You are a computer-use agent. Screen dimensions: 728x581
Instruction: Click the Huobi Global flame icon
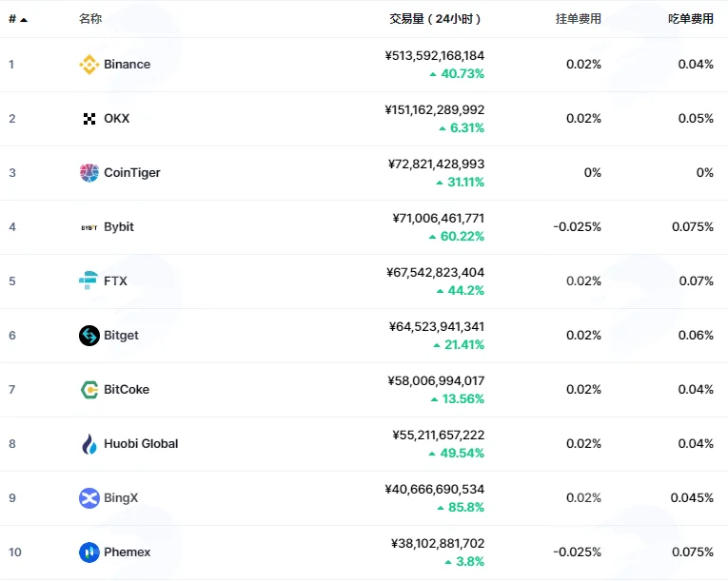coord(89,444)
